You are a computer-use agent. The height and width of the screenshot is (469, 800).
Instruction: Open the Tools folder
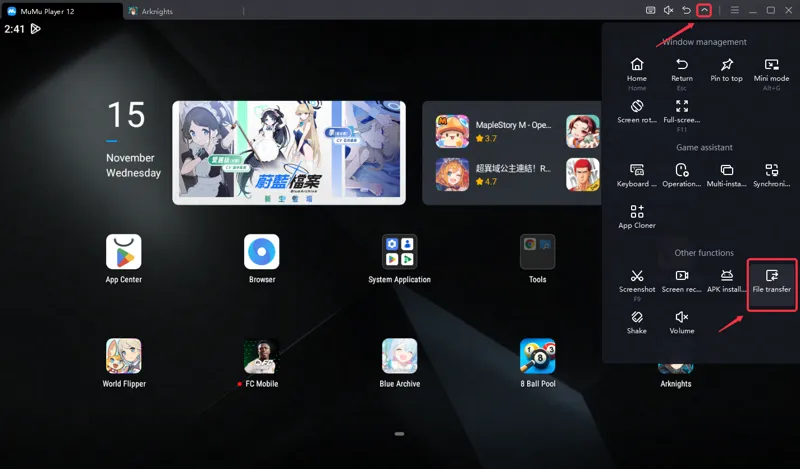pyautogui.click(x=537, y=252)
